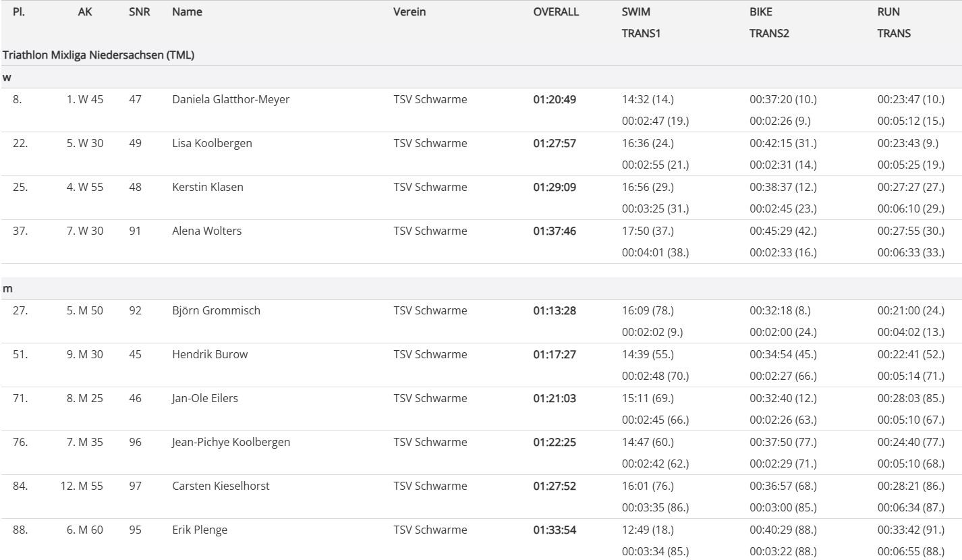Open Daniela Glatthor-Meyer's result entry
This screenshot has width=962, height=560.
click(231, 99)
